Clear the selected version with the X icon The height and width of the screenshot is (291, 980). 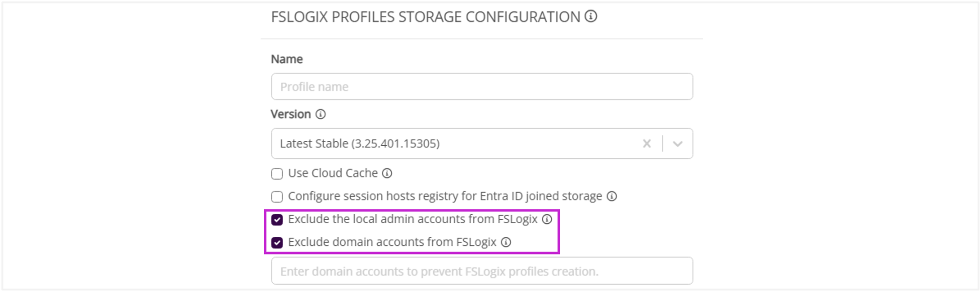click(646, 143)
